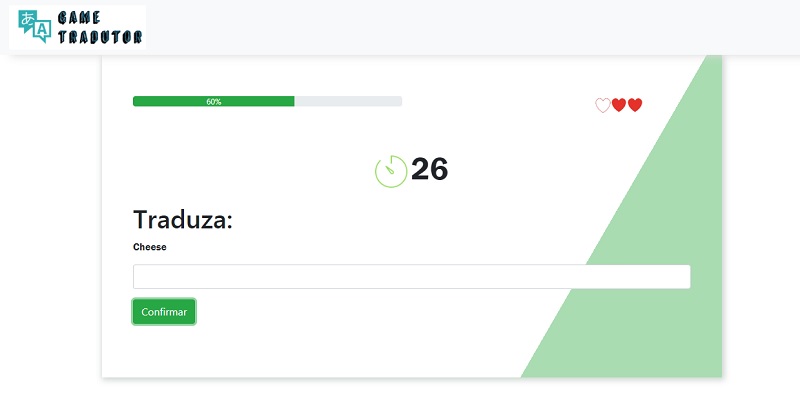The image size is (800, 400).
Task: Click the letter A bubble in the logo
Action: pos(42,32)
